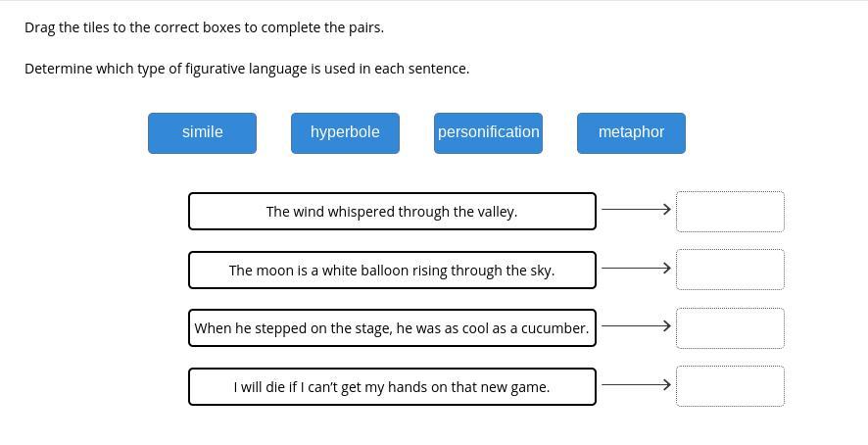Click 'The moon is a white balloon' box
The image size is (868, 445).
[x=392, y=270]
